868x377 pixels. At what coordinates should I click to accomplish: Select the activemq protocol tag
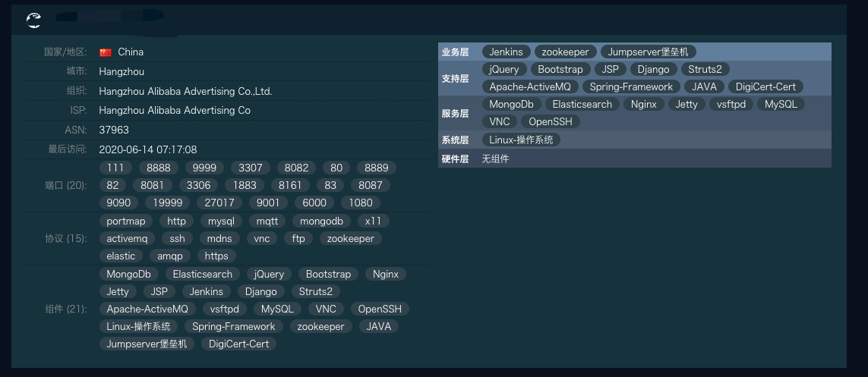click(128, 239)
